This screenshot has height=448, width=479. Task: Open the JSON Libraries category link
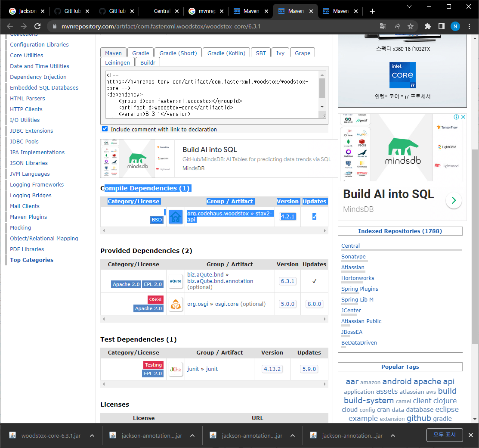tap(29, 163)
